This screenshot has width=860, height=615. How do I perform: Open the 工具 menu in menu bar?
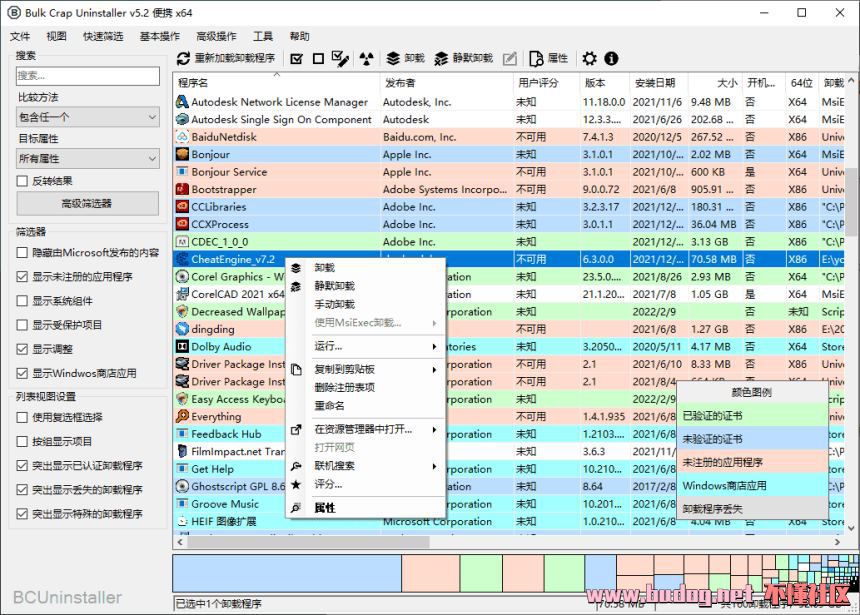tap(263, 36)
